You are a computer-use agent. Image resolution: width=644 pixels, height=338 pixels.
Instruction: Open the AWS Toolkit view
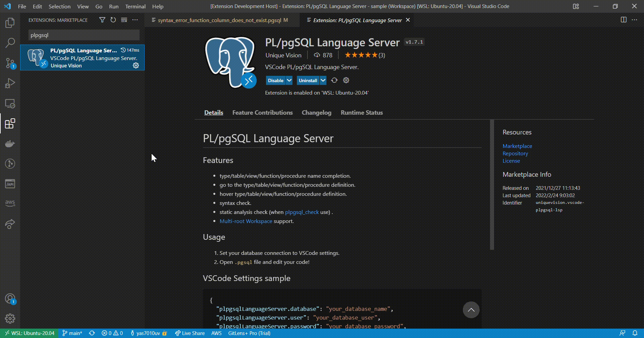coord(10,203)
